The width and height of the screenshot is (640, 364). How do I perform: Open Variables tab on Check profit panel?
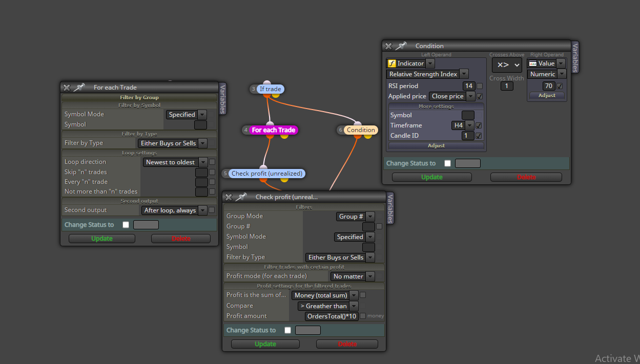point(390,208)
